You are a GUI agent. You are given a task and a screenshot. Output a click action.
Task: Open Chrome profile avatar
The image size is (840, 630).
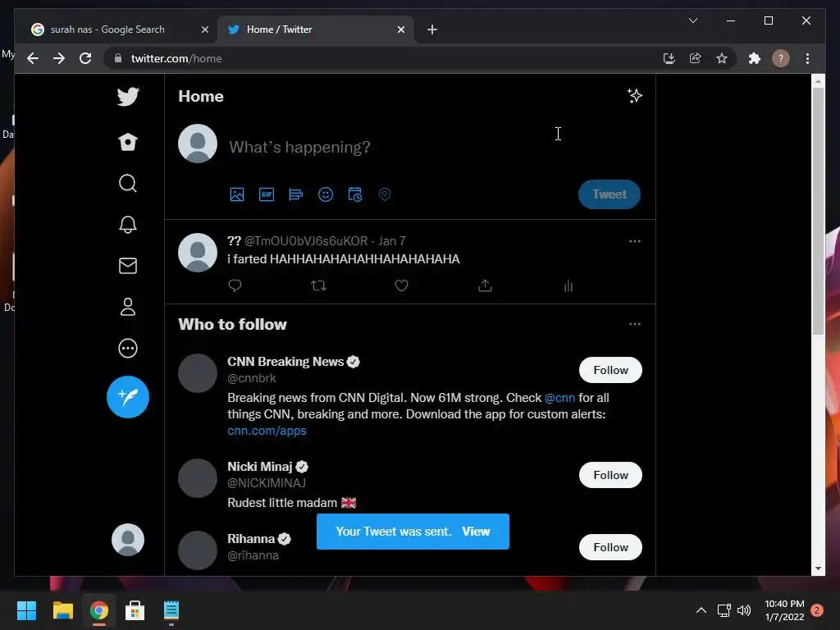(781, 58)
